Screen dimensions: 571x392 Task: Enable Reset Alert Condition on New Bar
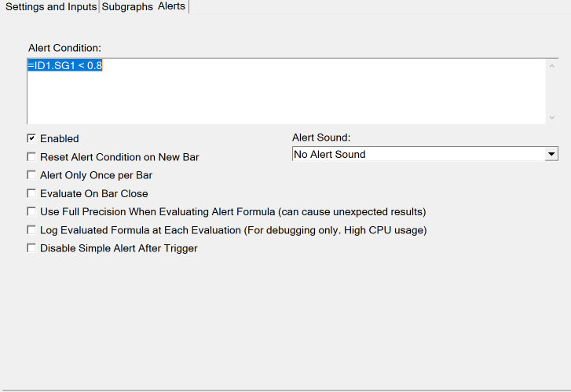pos(31,157)
